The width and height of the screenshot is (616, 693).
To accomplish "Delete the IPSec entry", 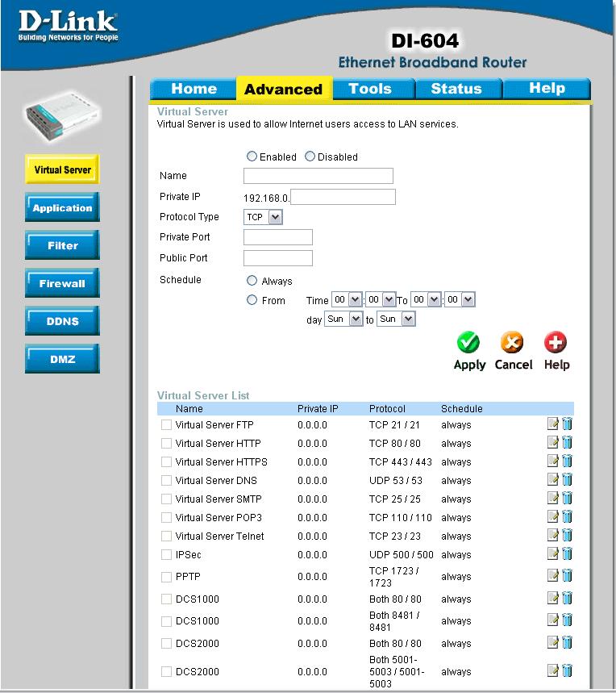I will click(x=567, y=553).
